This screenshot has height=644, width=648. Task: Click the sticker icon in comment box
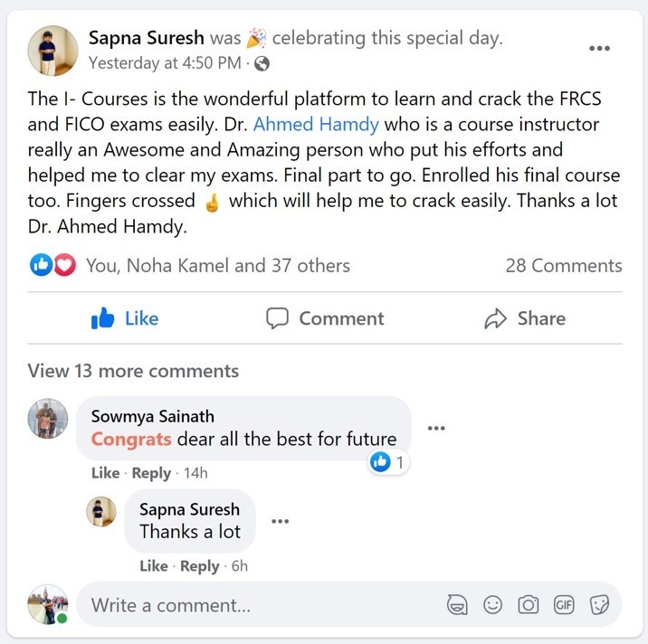pos(599,605)
